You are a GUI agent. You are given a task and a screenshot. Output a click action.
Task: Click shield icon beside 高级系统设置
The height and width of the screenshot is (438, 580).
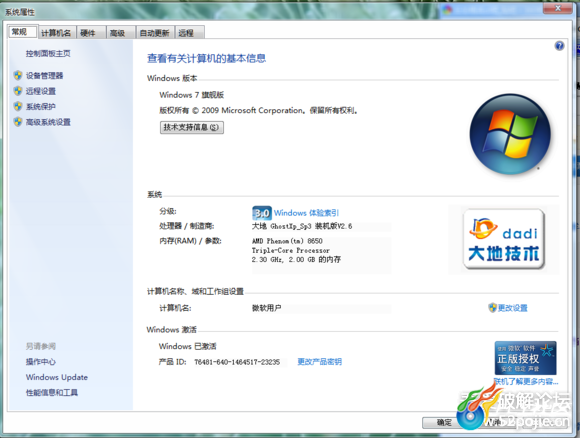[x=18, y=122]
